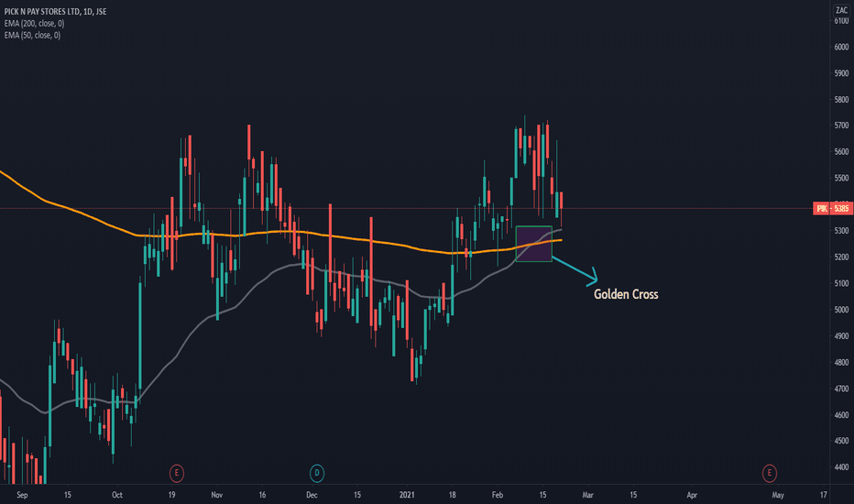The height and width of the screenshot is (504, 854).
Task: Click the Nov label on the time axis
Action: coord(217,495)
